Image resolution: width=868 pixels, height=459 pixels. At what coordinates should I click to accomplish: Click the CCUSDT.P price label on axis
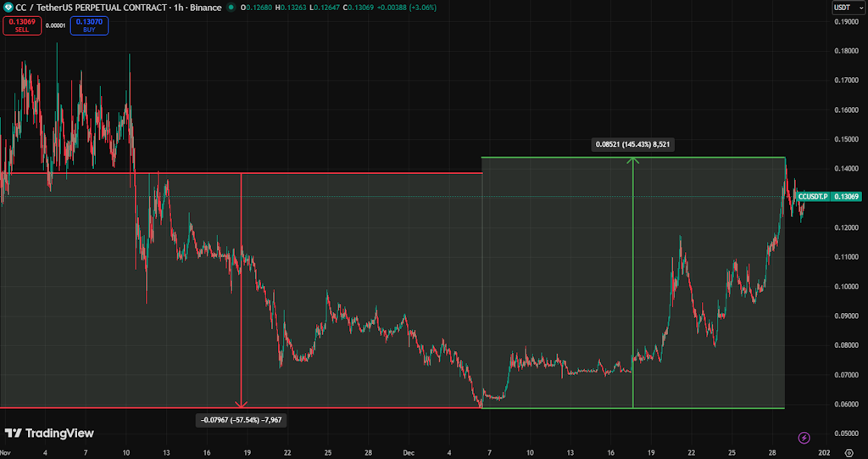point(830,197)
